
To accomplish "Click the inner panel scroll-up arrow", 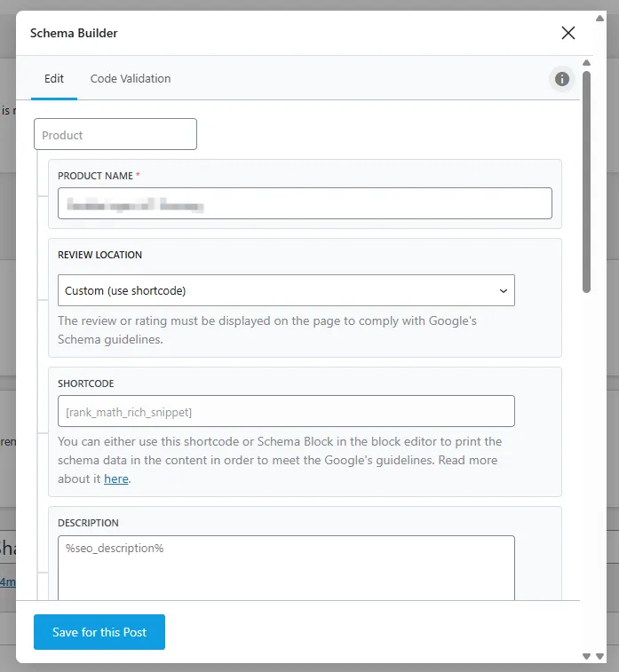I will pos(586,63).
